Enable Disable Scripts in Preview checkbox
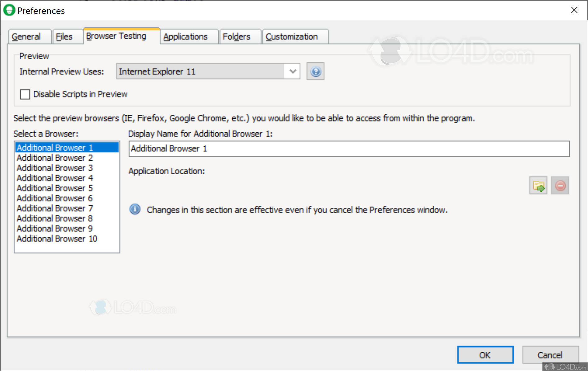 [25, 94]
